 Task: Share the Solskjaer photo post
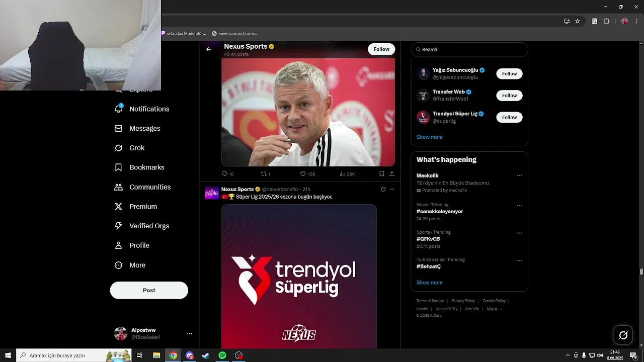tap(391, 173)
